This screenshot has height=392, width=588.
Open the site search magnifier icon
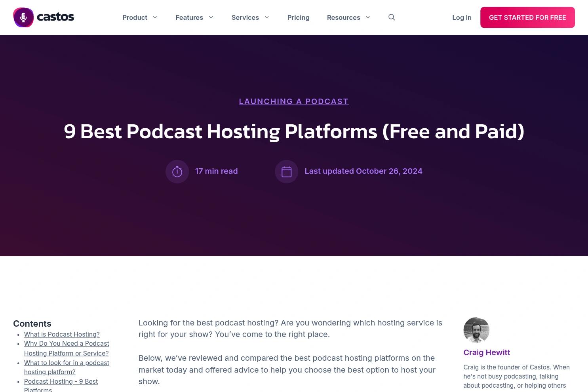[x=392, y=17]
